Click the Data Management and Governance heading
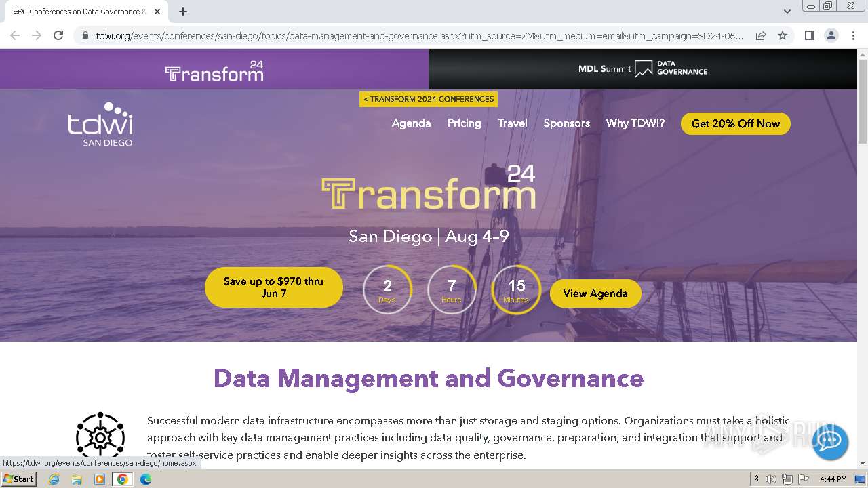868x488 pixels. coord(429,378)
